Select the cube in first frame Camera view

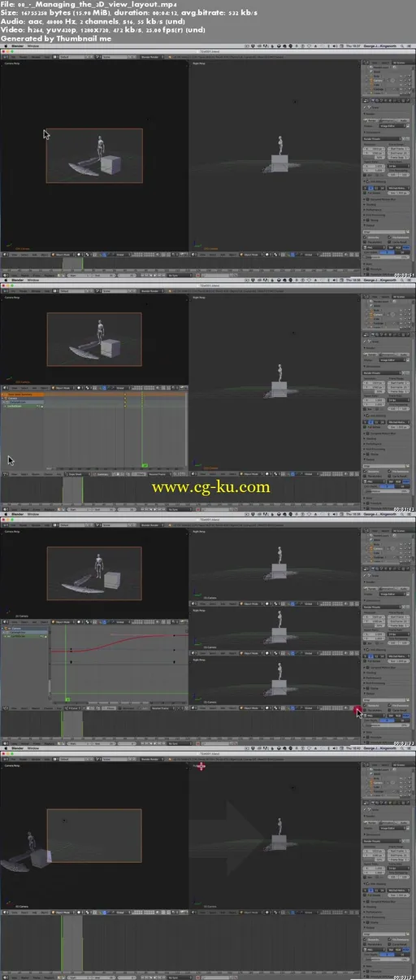click(110, 166)
